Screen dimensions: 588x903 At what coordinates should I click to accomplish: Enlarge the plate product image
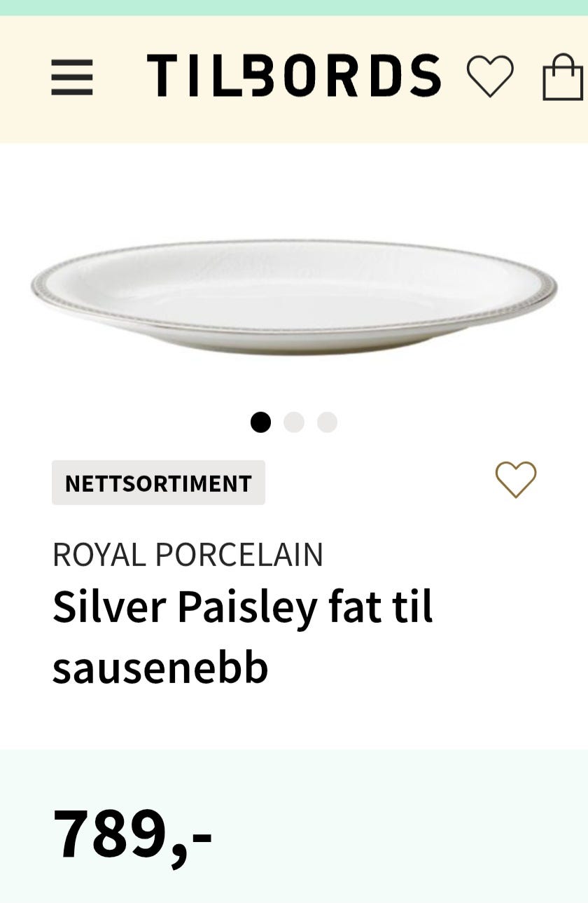294,296
